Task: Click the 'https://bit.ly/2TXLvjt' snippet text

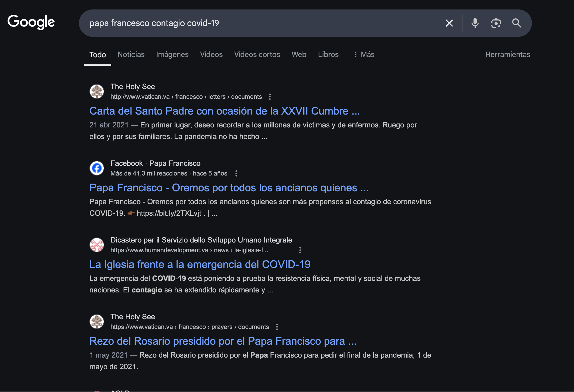Action: click(x=169, y=213)
